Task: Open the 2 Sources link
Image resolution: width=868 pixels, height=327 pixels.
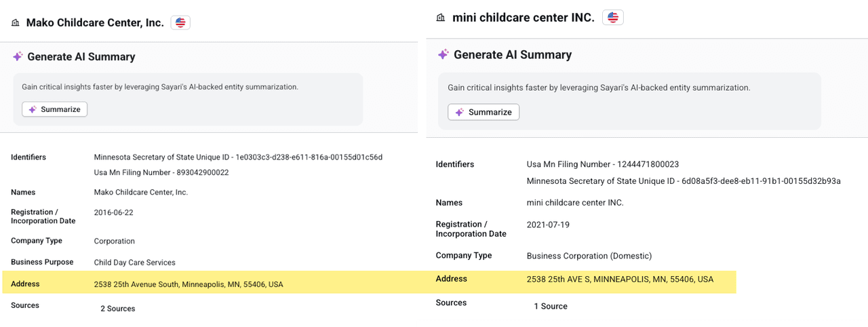Action: (117, 309)
